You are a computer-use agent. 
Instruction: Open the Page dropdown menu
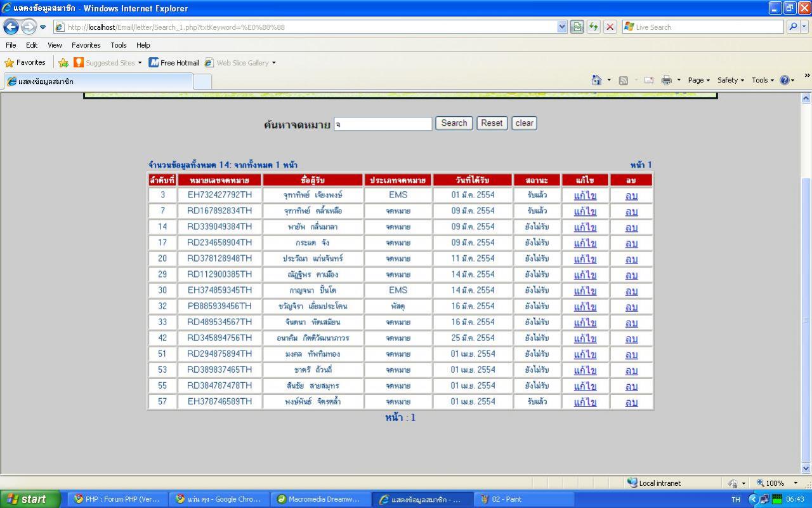click(x=698, y=80)
